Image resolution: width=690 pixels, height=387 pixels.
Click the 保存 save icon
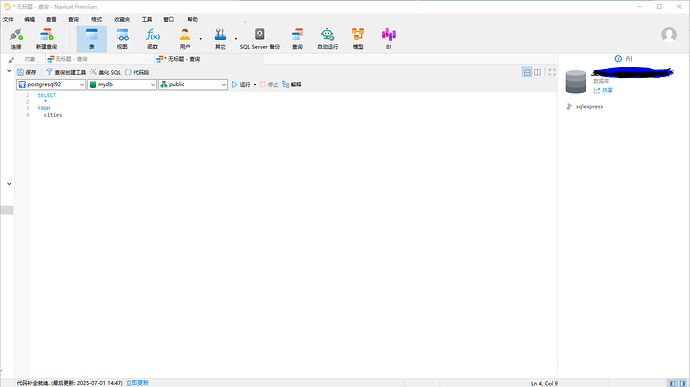(x=26, y=72)
